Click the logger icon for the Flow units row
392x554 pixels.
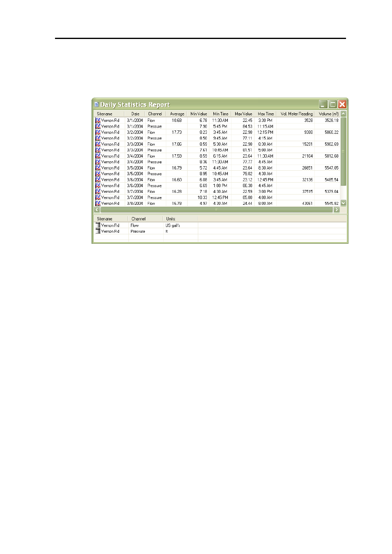point(98,225)
